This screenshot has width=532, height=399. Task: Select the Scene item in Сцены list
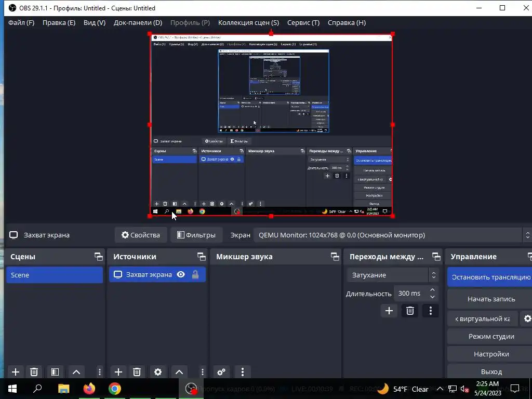click(55, 275)
